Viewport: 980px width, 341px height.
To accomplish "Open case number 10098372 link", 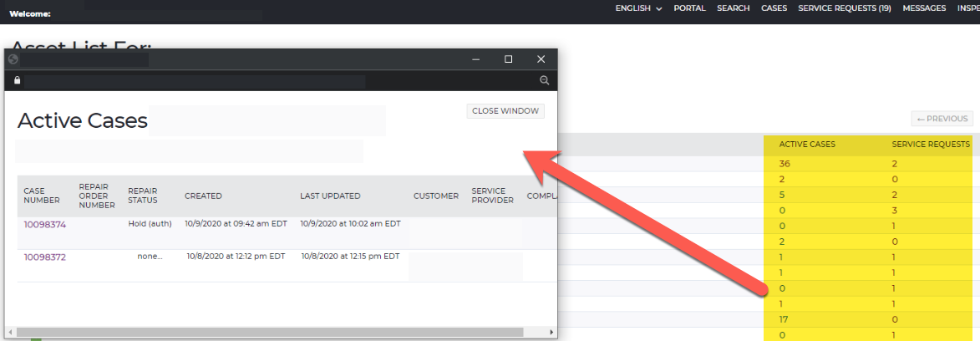I will (x=45, y=257).
